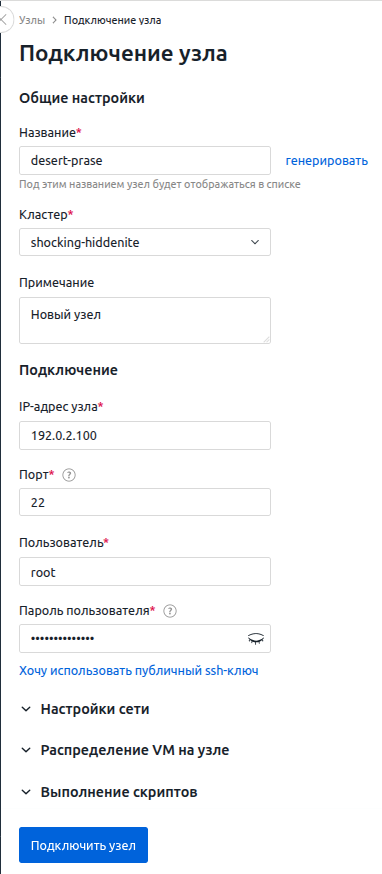
Task: Close the node connection panel with X
Action: point(3,21)
